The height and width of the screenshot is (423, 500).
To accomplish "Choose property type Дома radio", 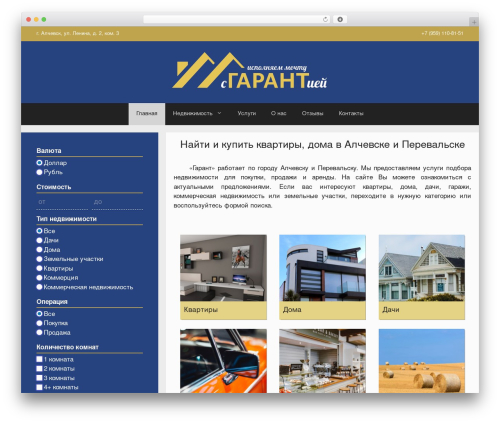I will (x=39, y=249).
